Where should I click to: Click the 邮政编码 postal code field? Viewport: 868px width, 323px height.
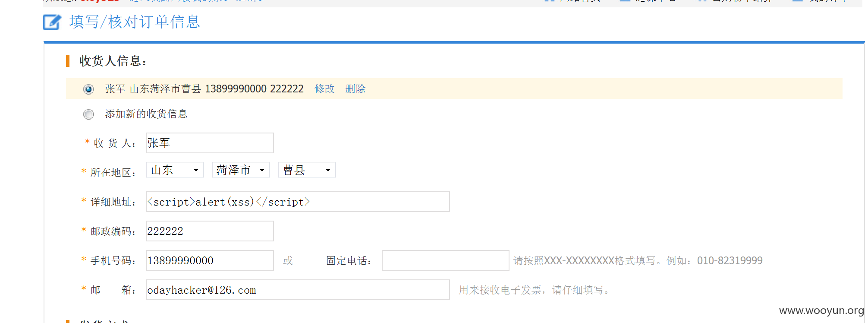pos(210,231)
